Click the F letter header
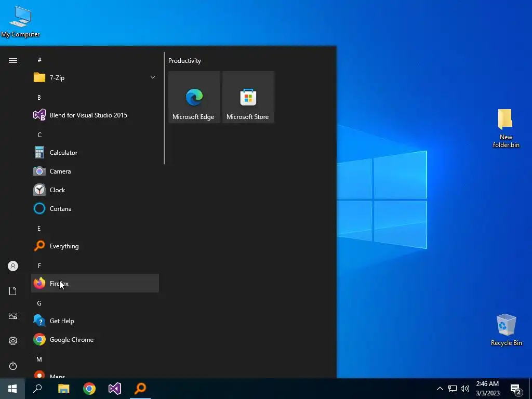The height and width of the screenshot is (399, 532). [x=39, y=265]
